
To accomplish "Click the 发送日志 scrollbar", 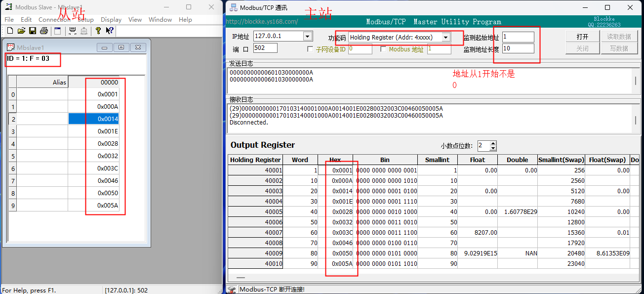I will [636, 80].
